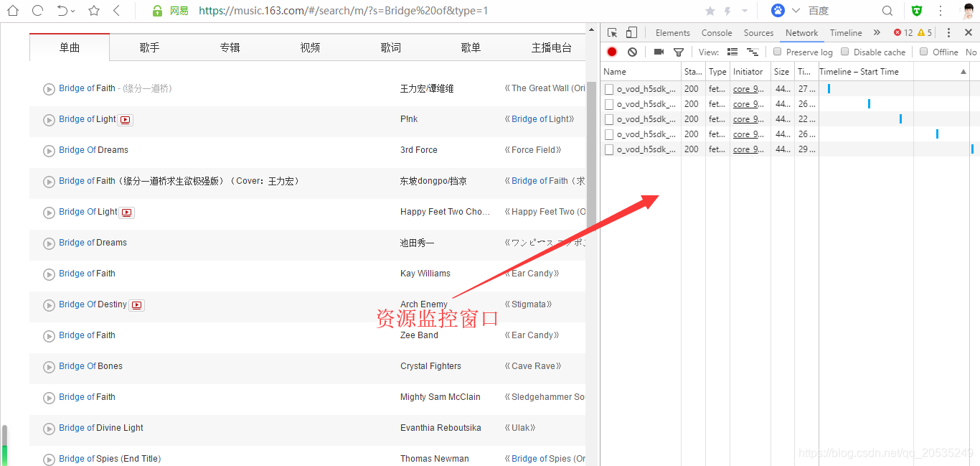Select the 专辑 search results tab

tap(230, 47)
